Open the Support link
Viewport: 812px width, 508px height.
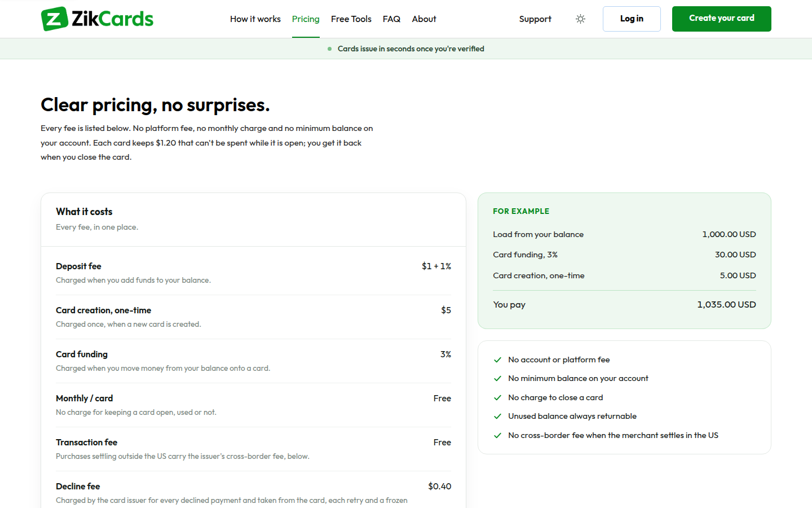pos(535,19)
